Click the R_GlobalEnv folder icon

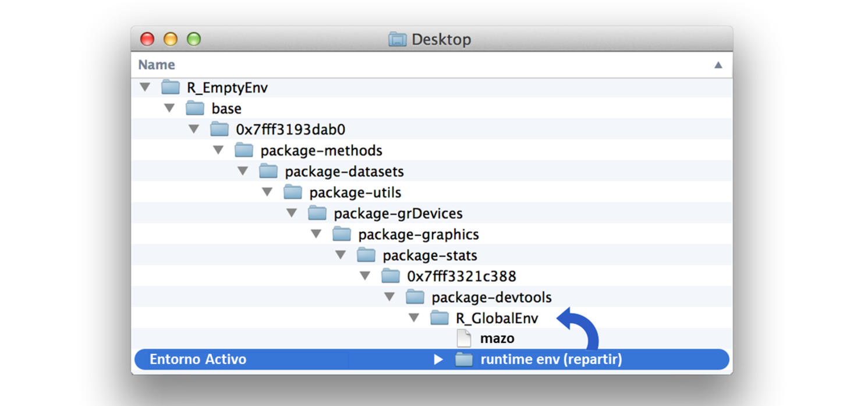440,318
